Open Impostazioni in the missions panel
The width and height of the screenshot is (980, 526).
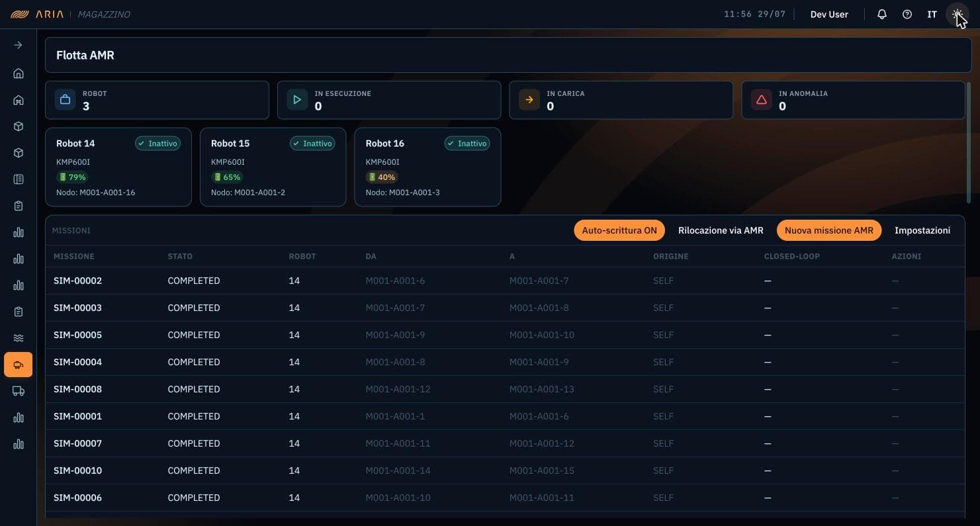[922, 230]
